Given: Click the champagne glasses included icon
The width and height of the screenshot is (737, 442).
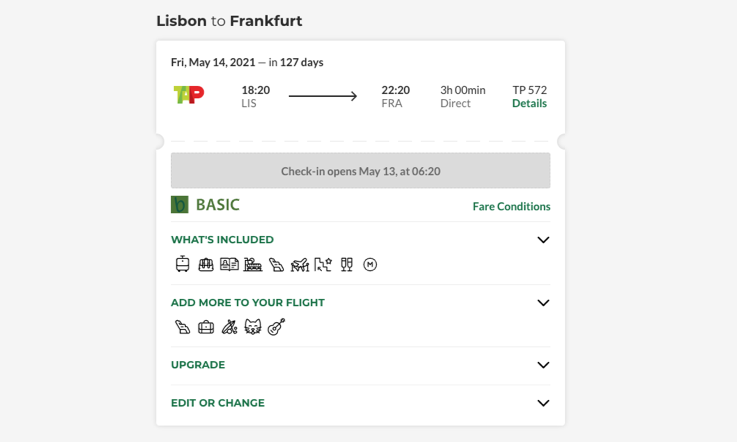Looking at the screenshot, I should [347, 265].
